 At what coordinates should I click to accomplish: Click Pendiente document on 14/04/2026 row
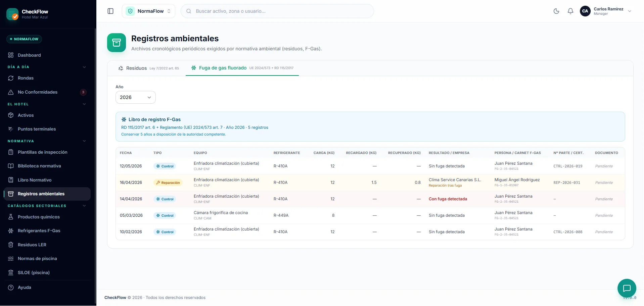[x=604, y=199]
